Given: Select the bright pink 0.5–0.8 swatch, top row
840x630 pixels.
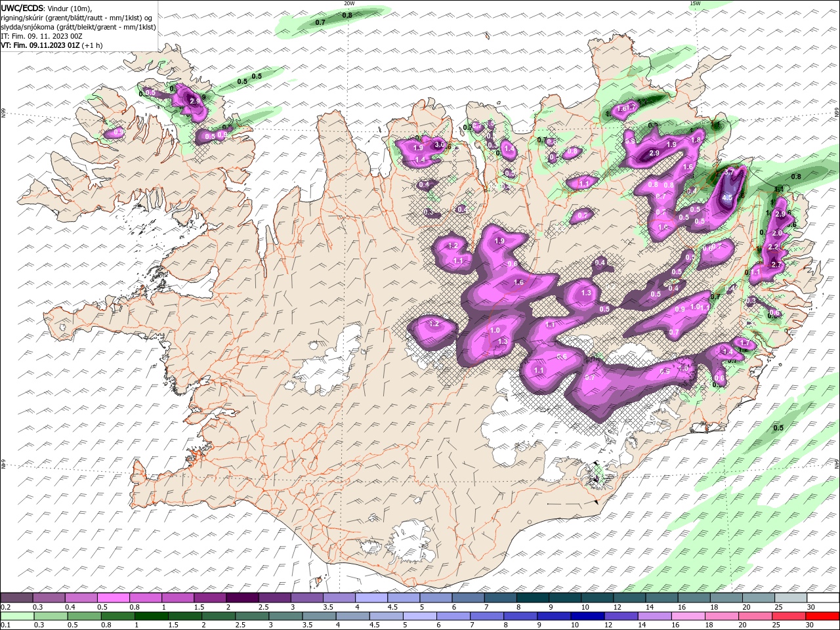Looking at the screenshot, I should tap(114, 598).
